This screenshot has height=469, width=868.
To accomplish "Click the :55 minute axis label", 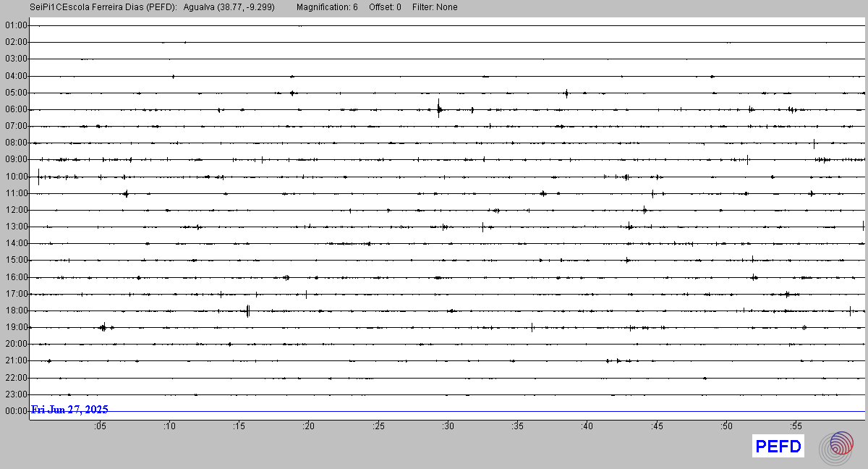I will pos(796,426).
